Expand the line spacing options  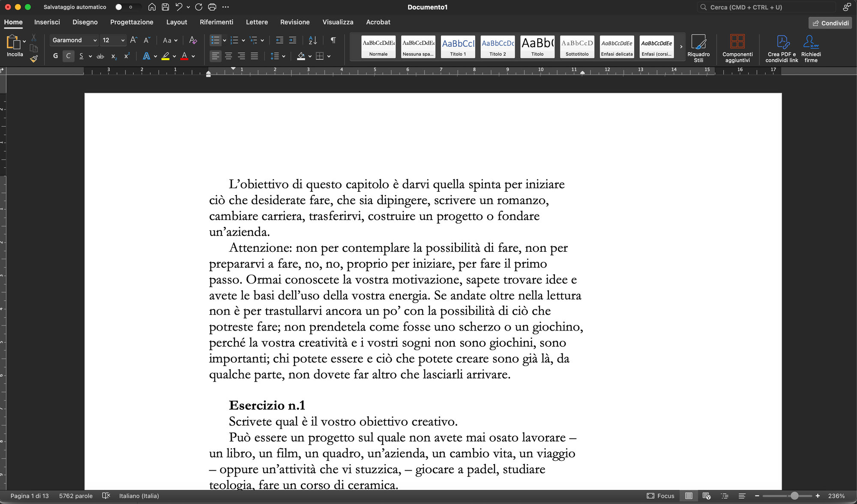[x=284, y=56]
